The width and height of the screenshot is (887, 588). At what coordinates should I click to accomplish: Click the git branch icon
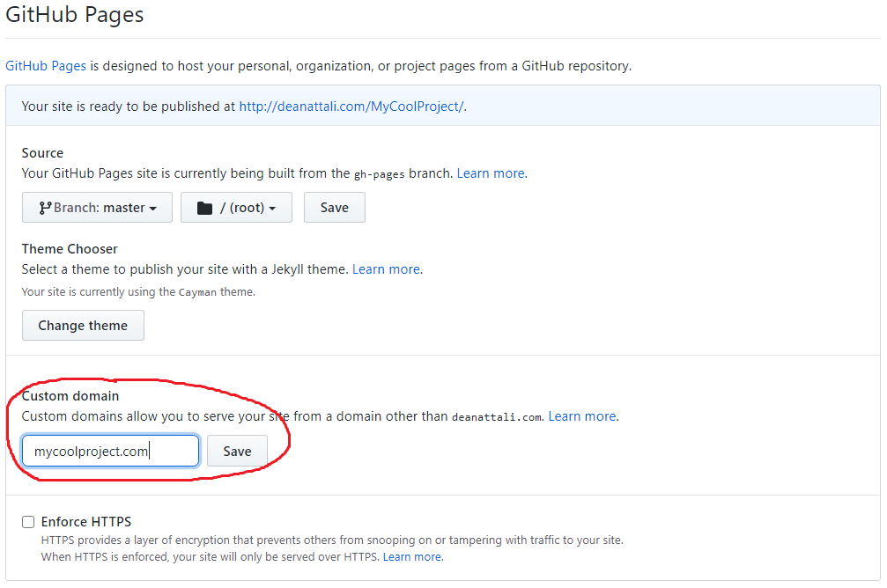tap(45, 208)
